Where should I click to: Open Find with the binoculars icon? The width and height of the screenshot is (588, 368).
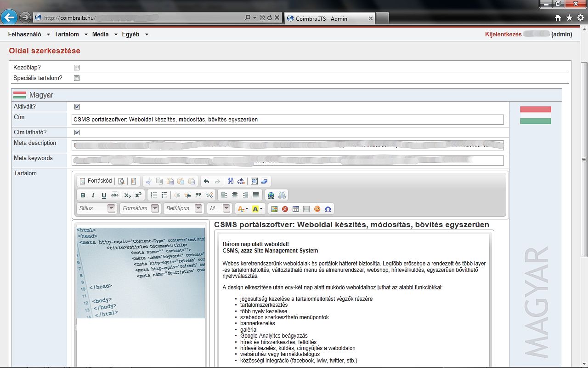[x=231, y=181]
